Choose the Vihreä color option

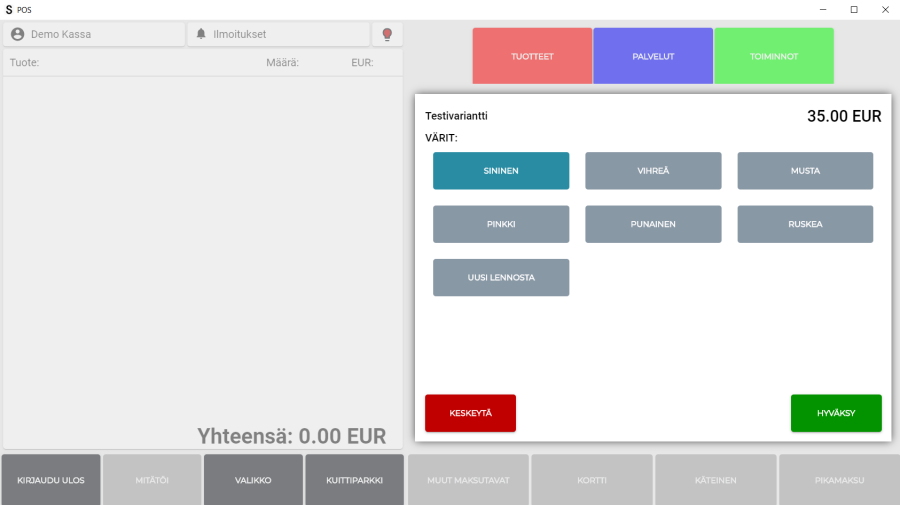tap(653, 171)
